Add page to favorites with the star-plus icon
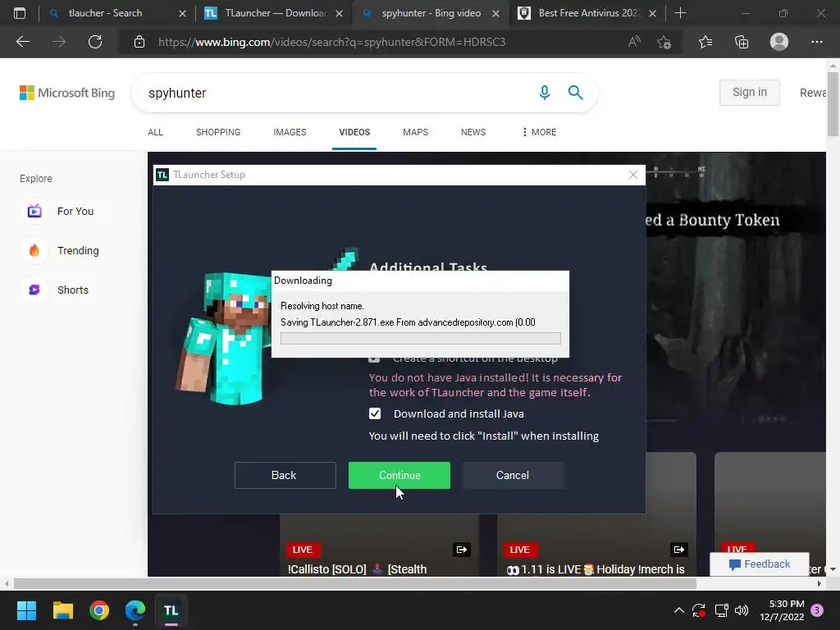 pos(664,42)
